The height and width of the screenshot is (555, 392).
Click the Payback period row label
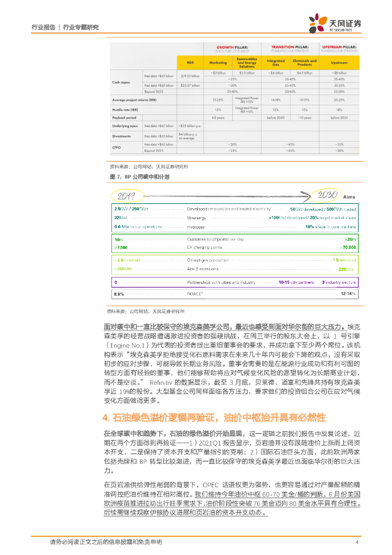pyautogui.click(x=124, y=118)
